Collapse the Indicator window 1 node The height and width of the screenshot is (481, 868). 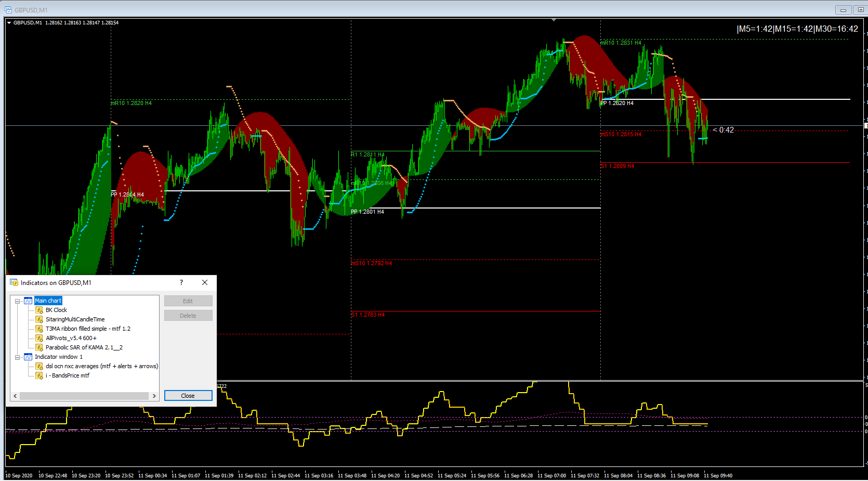(17, 357)
